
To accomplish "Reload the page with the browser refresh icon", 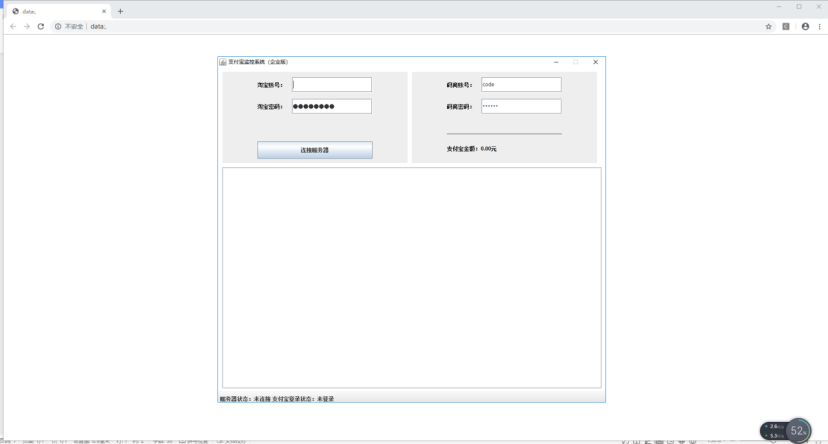I will tap(41, 26).
